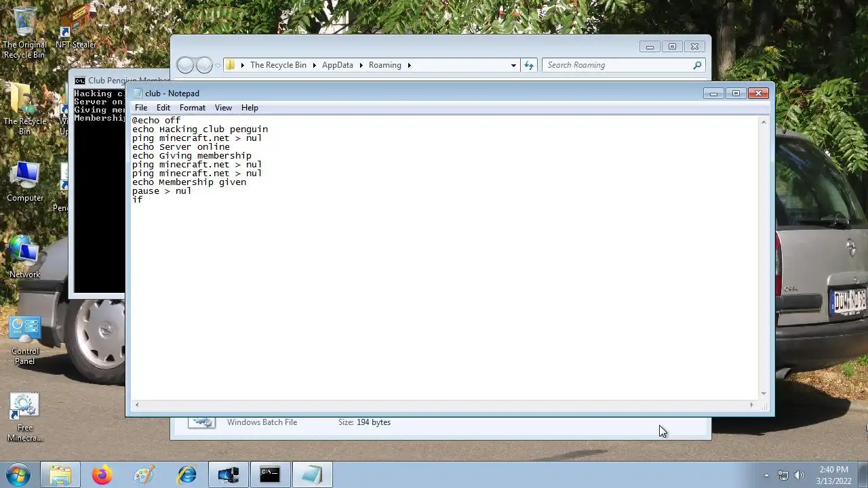The width and height of the screenshot is (868, 488).
Task: Click the Explorer refresh button
Action: 529,65
